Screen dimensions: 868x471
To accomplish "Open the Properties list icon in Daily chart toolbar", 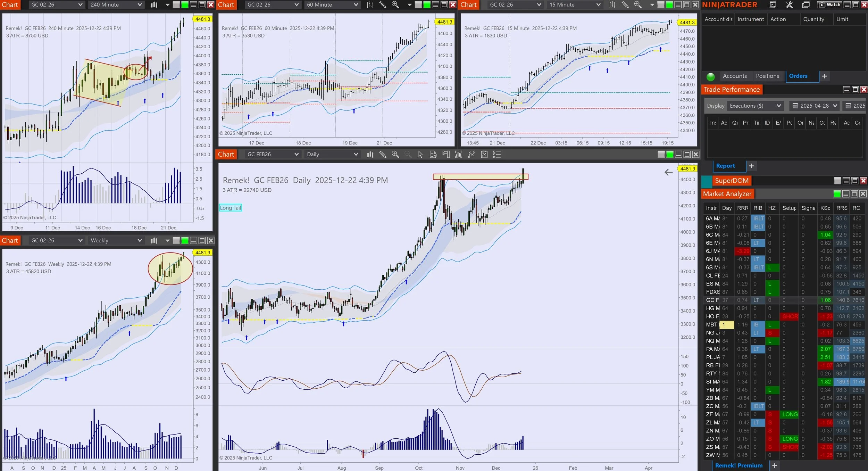I will pos(497,155).
